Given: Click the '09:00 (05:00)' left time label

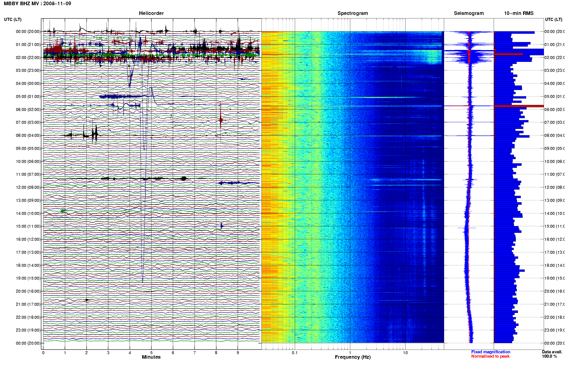Looking at the screenshot, I should (28, 148).
